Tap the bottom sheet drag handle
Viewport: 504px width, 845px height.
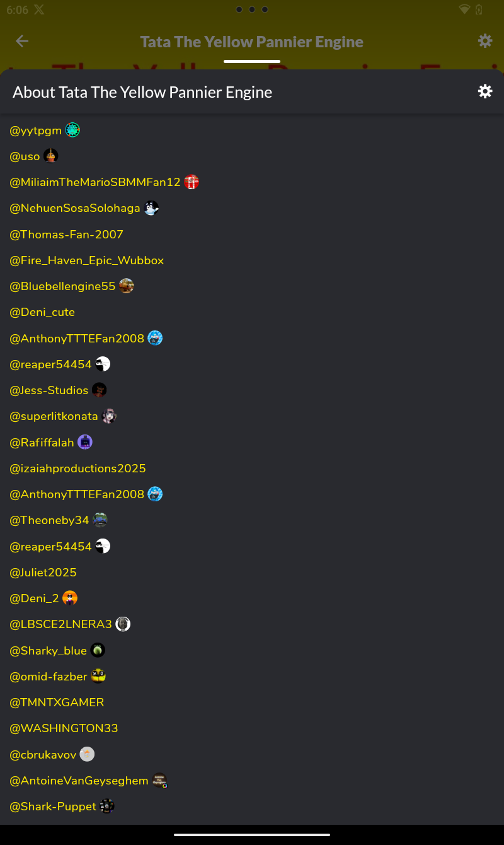tap(252, 61)
